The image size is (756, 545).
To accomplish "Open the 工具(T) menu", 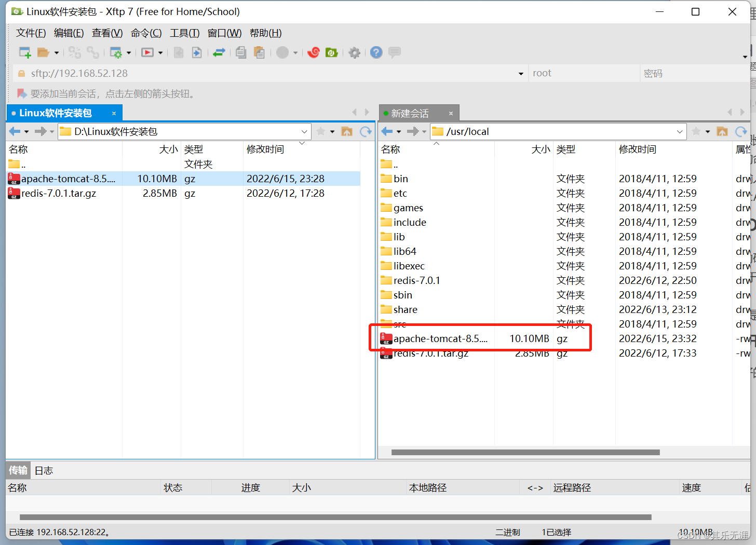I will 185,33.
